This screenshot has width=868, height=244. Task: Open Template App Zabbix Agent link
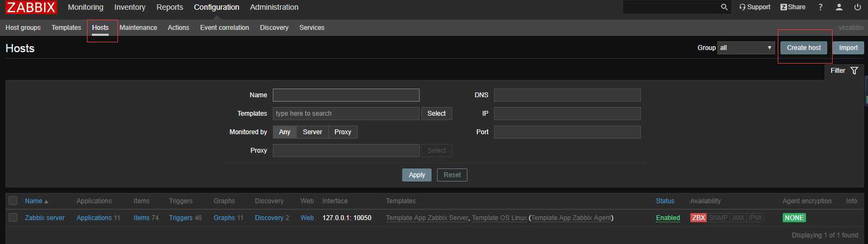(571, 218)
